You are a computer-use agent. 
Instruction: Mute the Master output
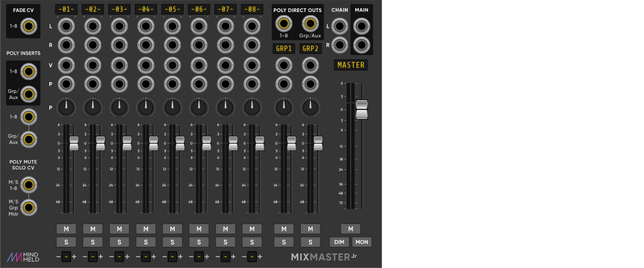(351, 229)
